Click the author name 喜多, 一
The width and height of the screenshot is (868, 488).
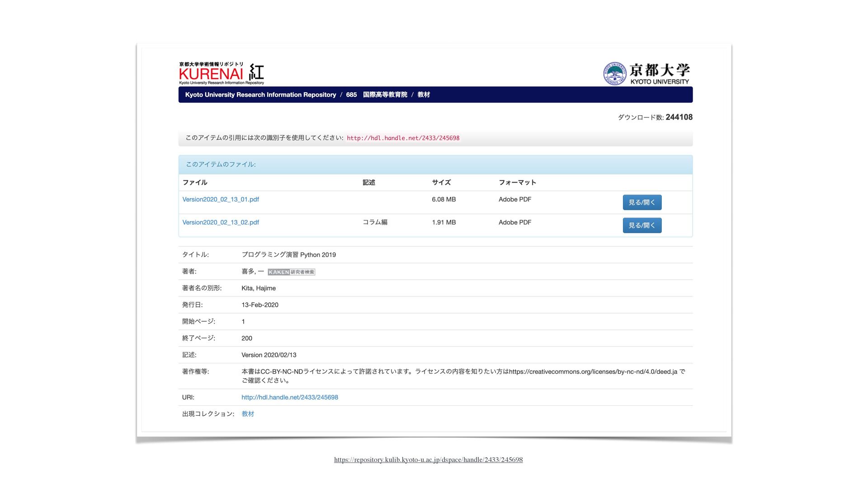click(252, 272)
